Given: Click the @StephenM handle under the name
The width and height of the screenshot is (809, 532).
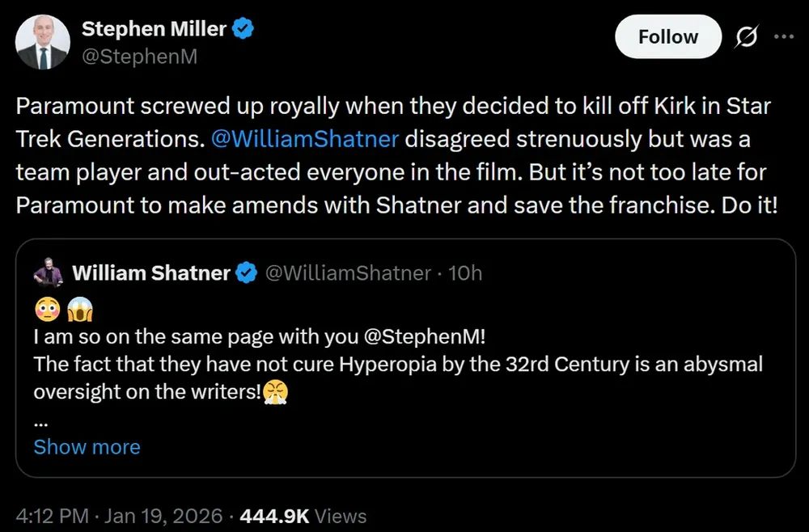Looking at the screenshot, I should (139, 57).
